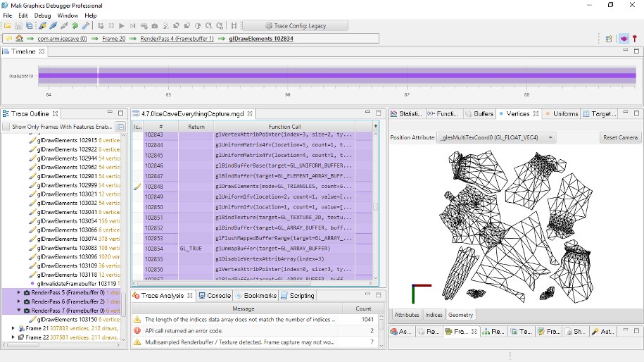
Task: Click the wrench icon in the toolbar
Action: pos(86,26)
